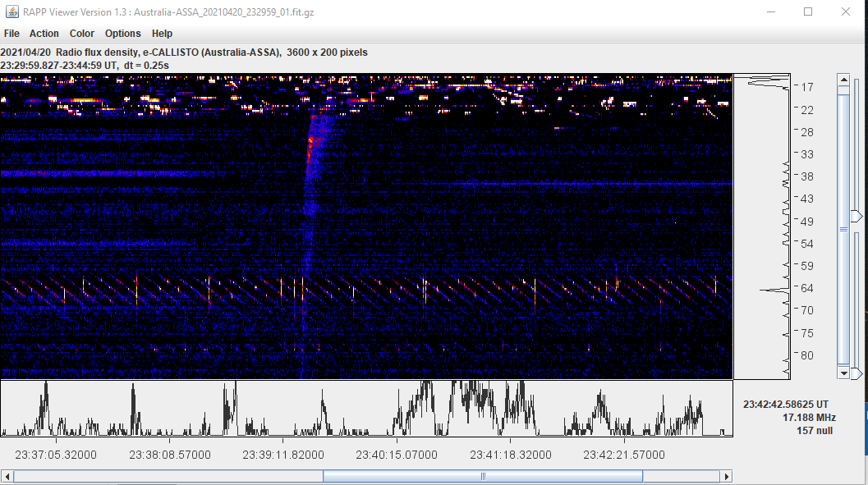
Task: Click the horizontal scrollbar thumb
Action: [483, 476]
